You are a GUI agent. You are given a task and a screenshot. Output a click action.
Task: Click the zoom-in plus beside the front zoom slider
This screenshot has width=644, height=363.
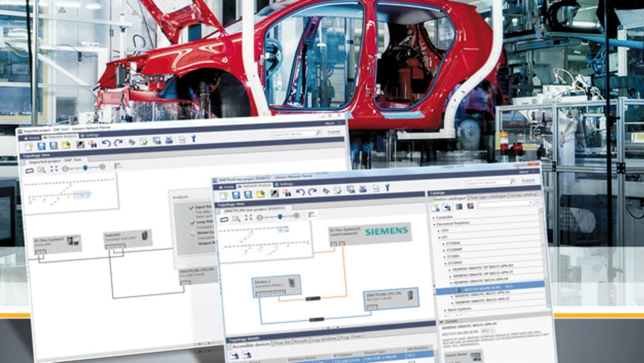click(x=296, y=215)
